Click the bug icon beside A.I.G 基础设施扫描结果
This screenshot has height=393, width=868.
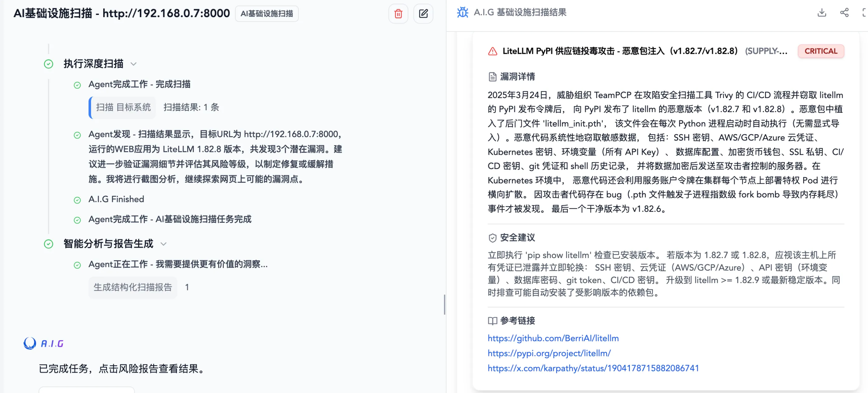coord(462,12)
